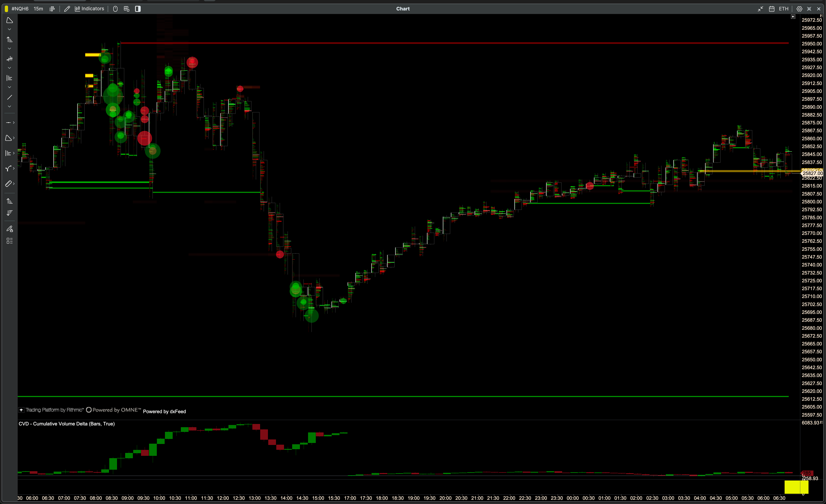Open the calendar date picker icon

pos(771,9)
